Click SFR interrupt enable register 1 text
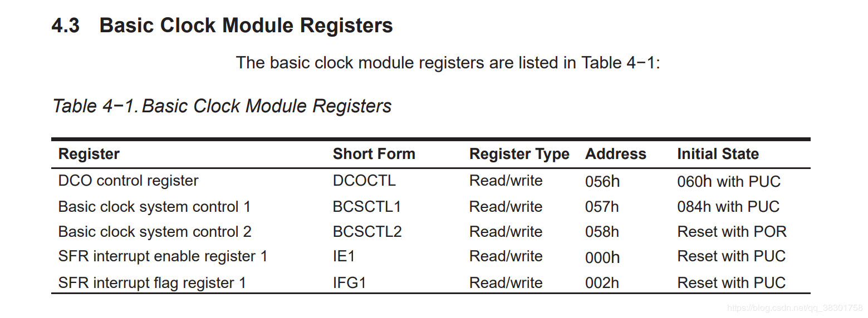This screenshot has width=868, height=318. coord(163,257)
